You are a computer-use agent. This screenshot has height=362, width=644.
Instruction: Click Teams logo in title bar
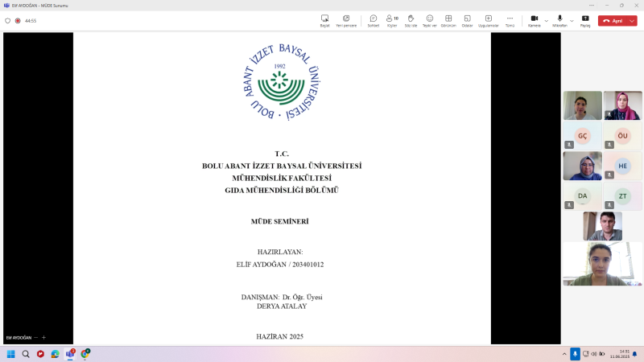click(x=6, y=6)
